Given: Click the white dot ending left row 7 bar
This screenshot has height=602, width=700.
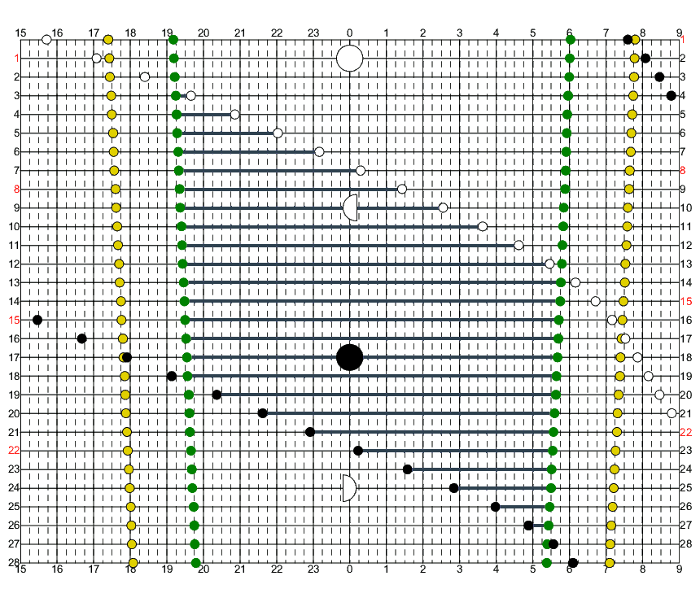Looking at the screenshot, I should pyautogui.click(x=361, y=170).
